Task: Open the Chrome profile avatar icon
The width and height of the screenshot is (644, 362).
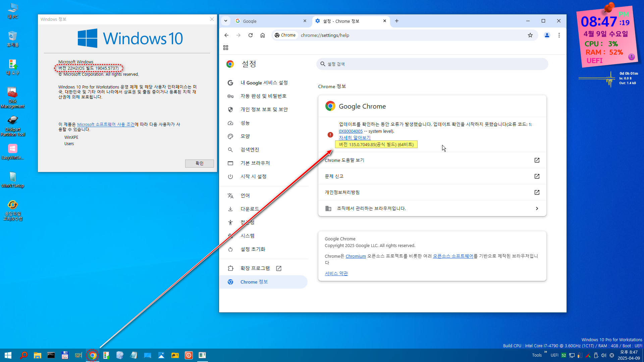Action: [x=547, y=35]
